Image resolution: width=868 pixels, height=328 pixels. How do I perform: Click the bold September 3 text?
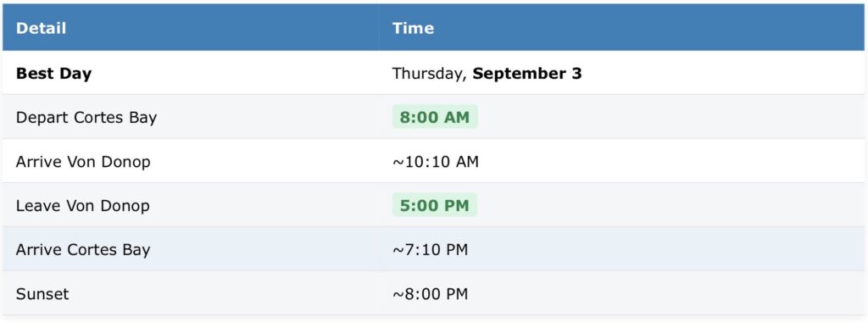pos(527,74)
